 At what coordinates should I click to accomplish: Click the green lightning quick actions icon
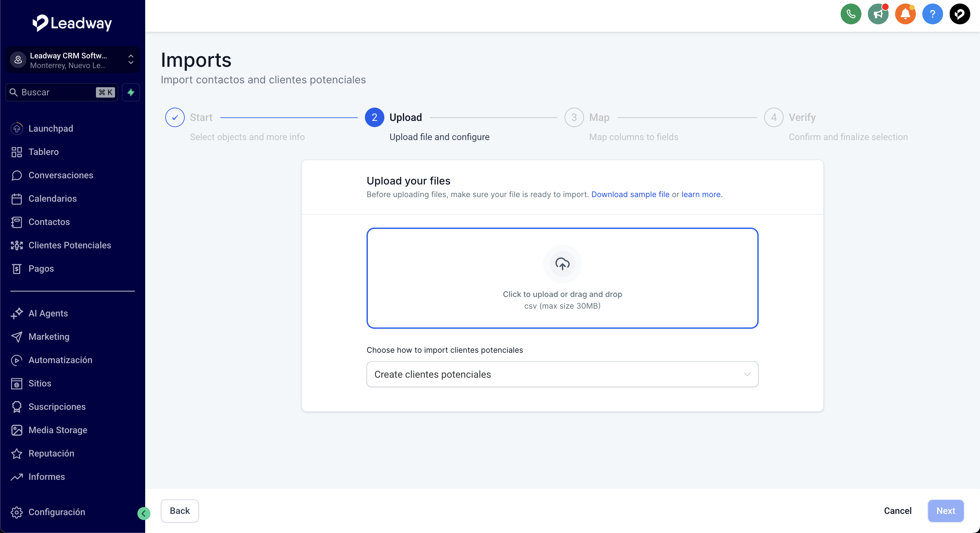[x=131, y=92]
